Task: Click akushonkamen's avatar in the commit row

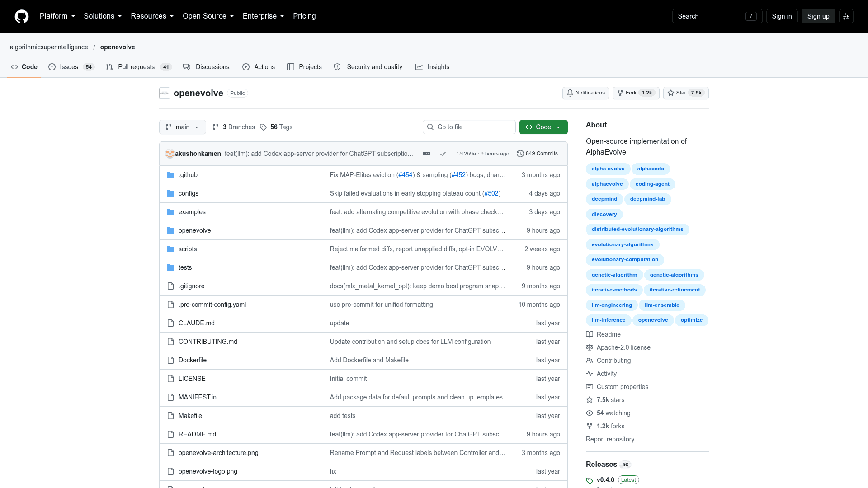Action: [170, 154]
